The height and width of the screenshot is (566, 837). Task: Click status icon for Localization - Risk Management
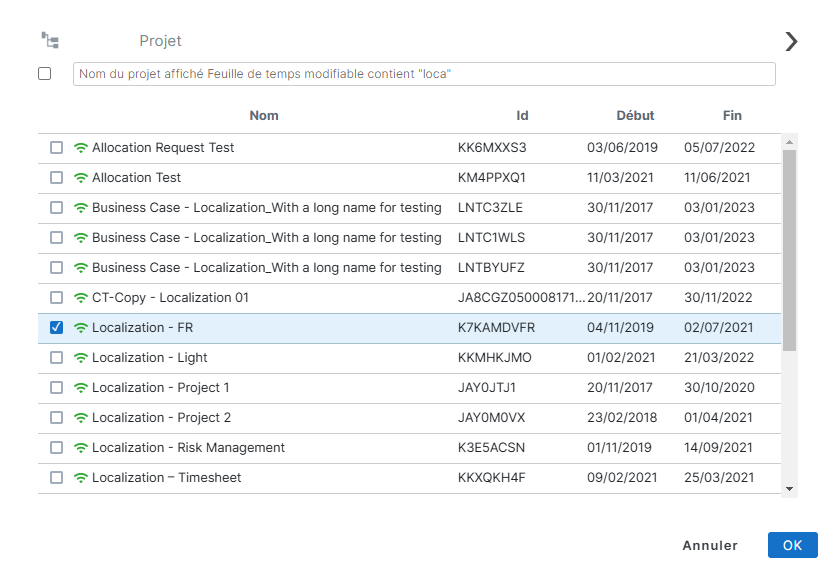(x=81, y=448)
